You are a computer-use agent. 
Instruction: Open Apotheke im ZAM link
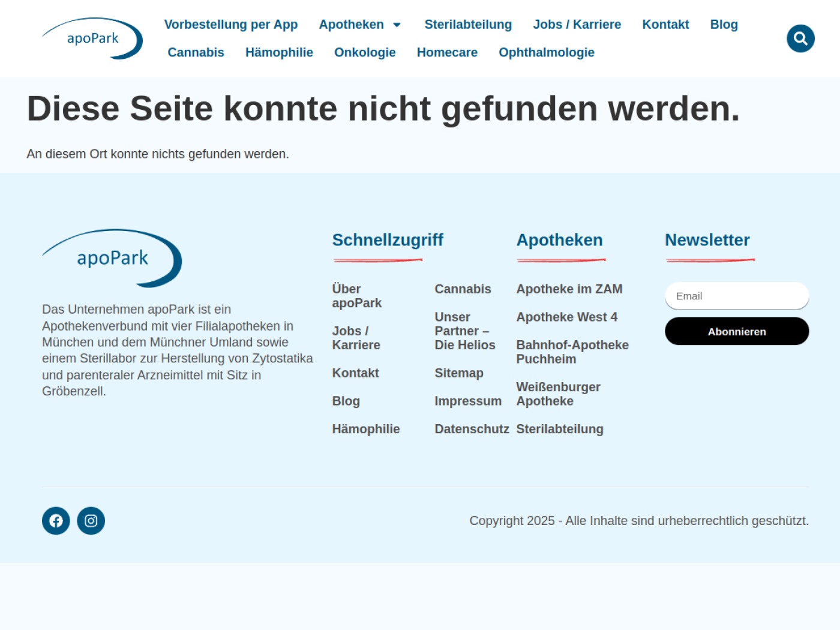coord(569,289)
